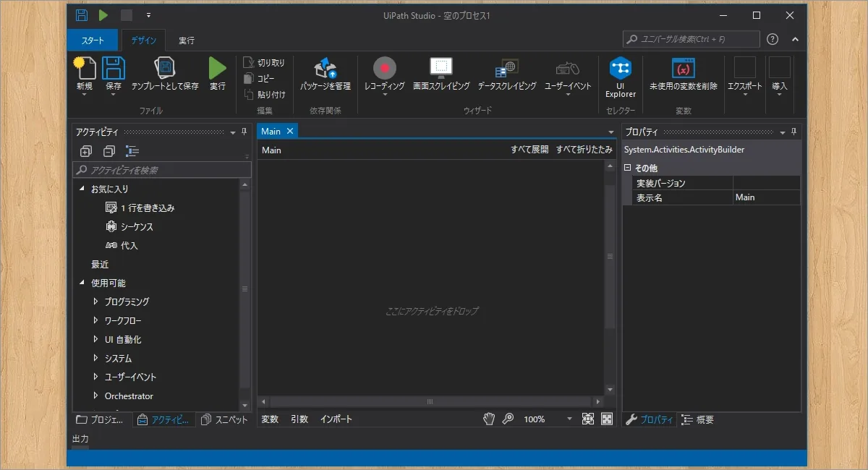Collapse the お気に入り tree node

[x=82, y=188]
